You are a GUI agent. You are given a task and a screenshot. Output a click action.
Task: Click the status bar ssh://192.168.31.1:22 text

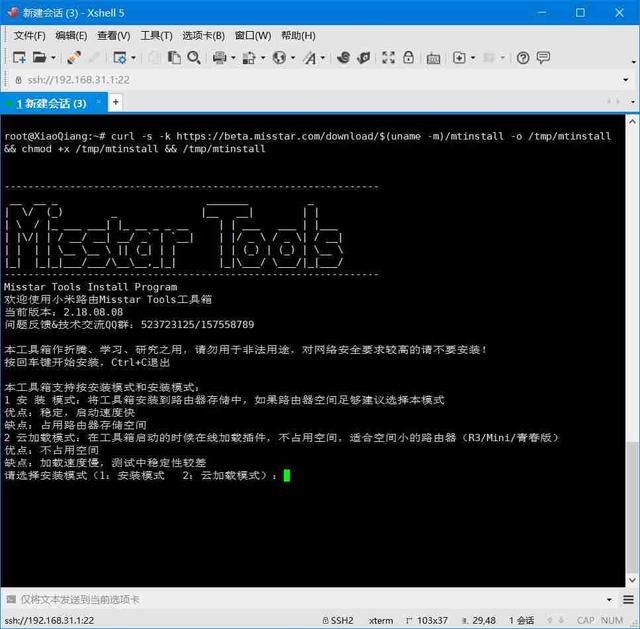(x=49, y=621)
